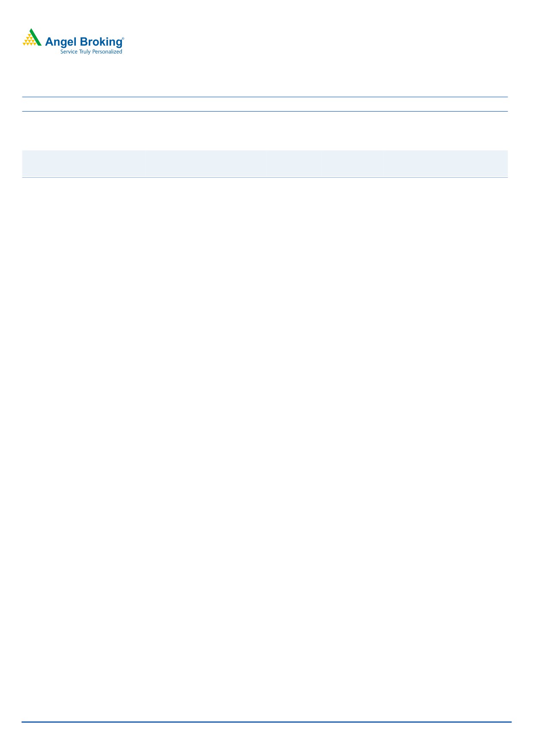Select the "Service Truly Personalized" tagline
Screen dimensions: 534x756
pos(91,52)
